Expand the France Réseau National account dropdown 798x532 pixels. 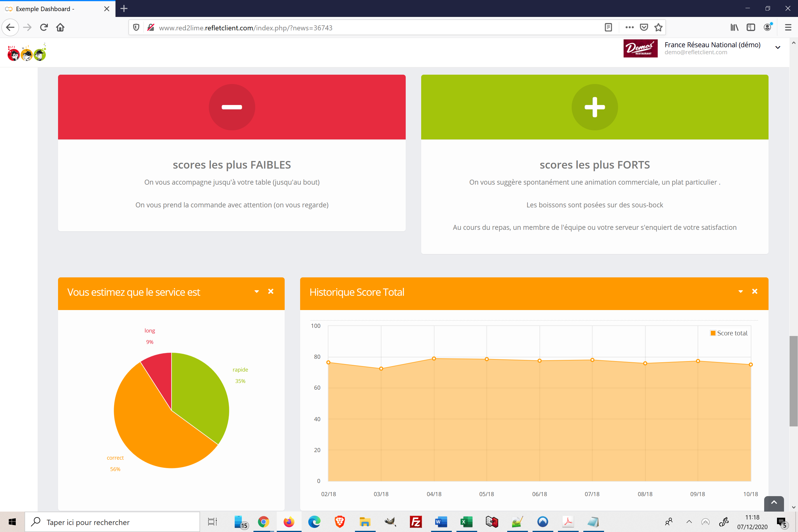(x=778, y=48)
